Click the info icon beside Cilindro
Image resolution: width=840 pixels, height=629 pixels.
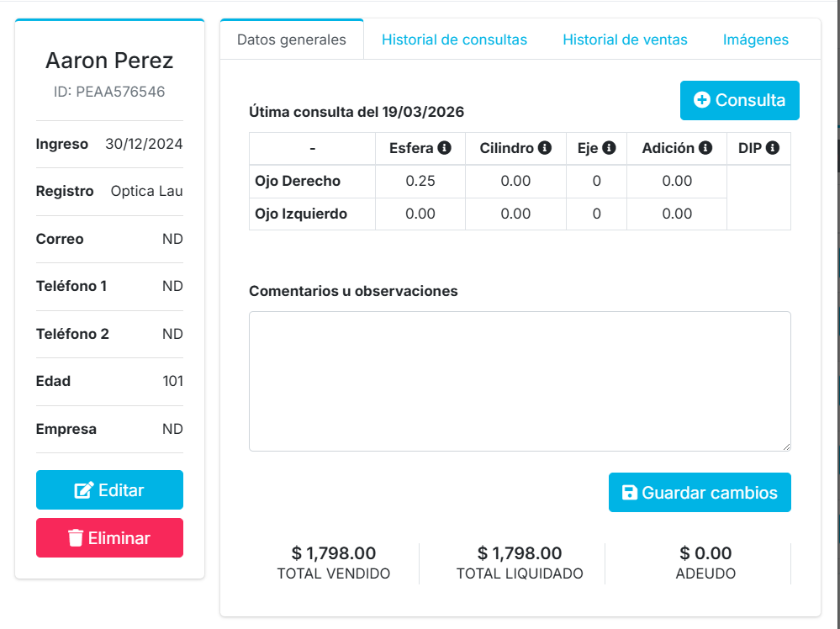(545, 148)
